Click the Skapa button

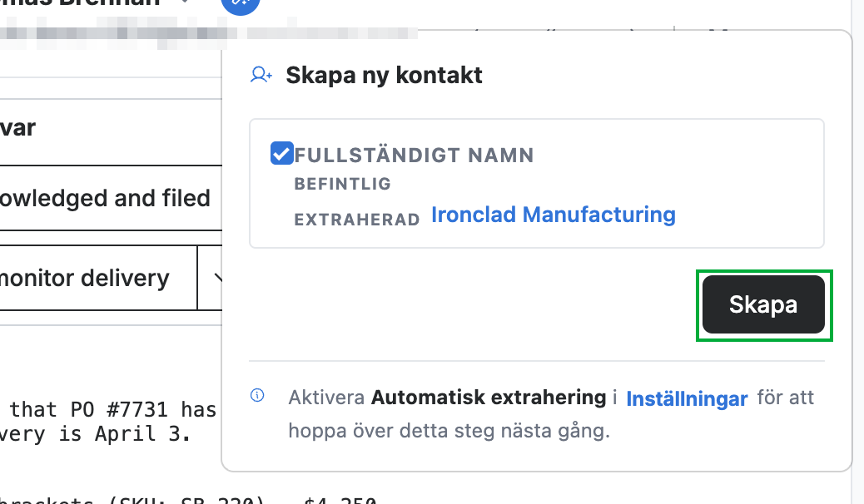point(763,304)
